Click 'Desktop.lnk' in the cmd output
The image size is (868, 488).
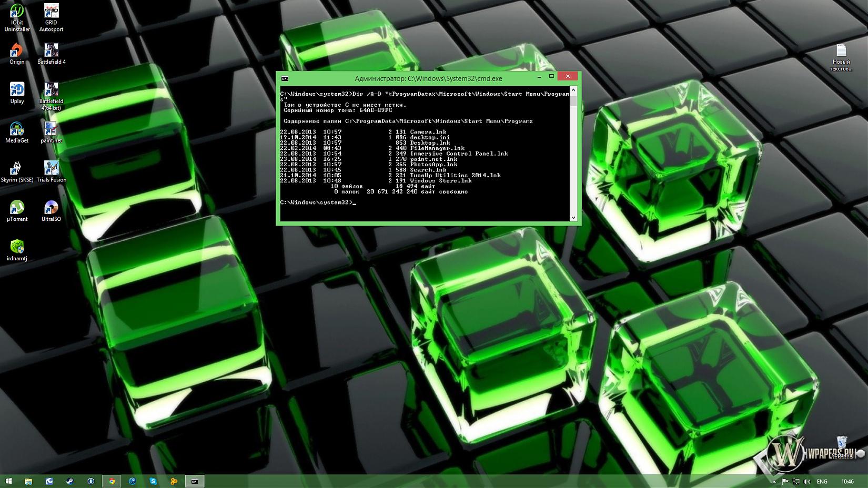pos(430,143)
